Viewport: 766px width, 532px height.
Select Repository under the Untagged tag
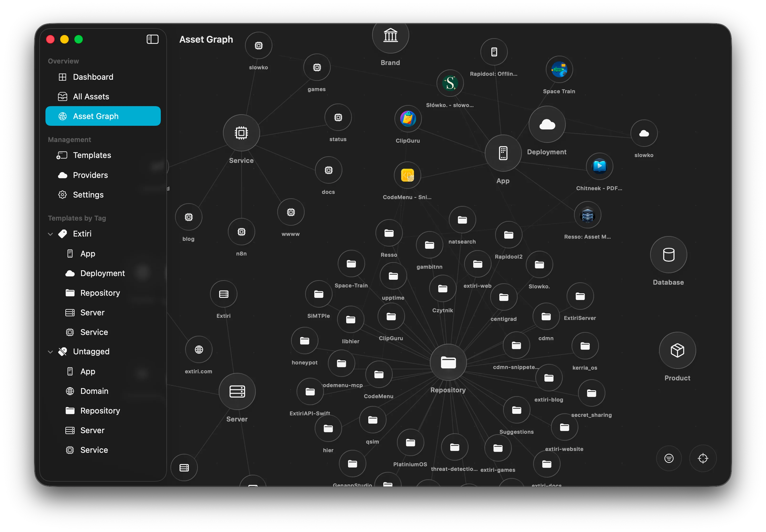point(103,411)
